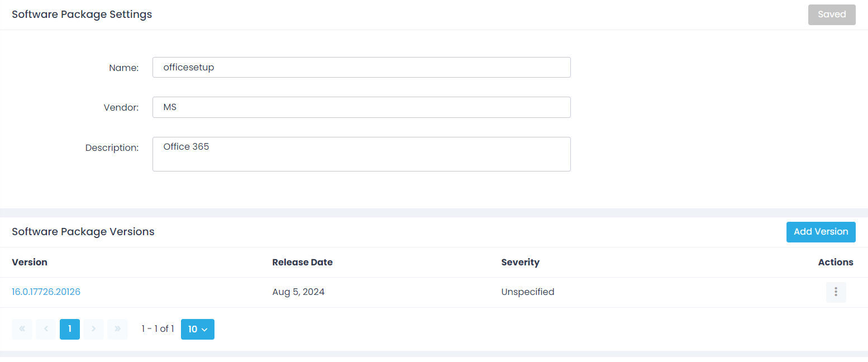Click the Actions column header
This screenshot has height=362, width=868.
point(836,262)
